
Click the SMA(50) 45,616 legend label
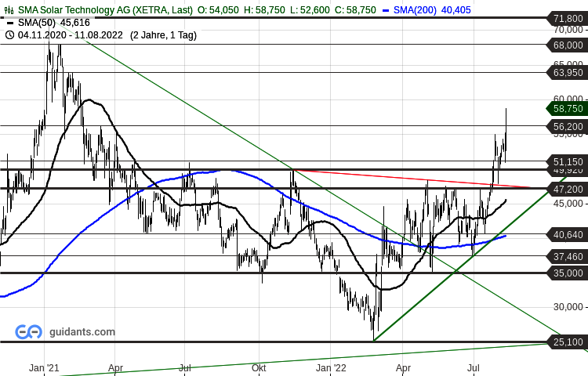[x=54, y=23]
